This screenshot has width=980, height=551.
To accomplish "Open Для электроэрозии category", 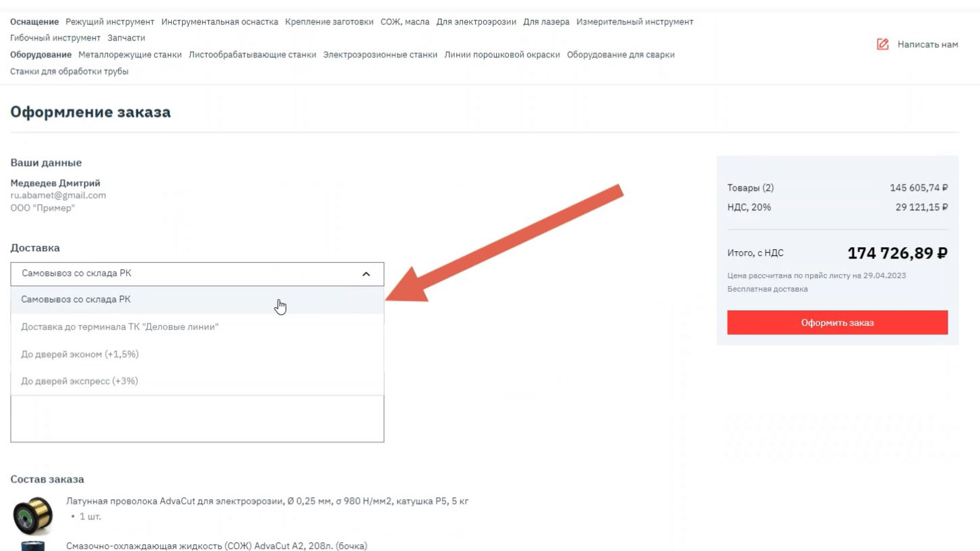I will (477, 22).
